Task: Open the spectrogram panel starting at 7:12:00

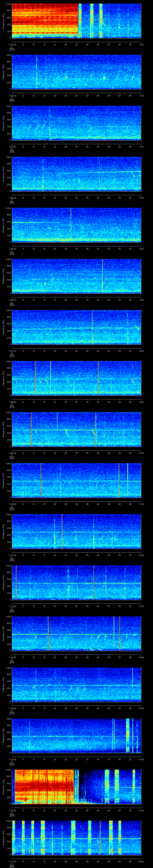Action: [x=76, y=583]
